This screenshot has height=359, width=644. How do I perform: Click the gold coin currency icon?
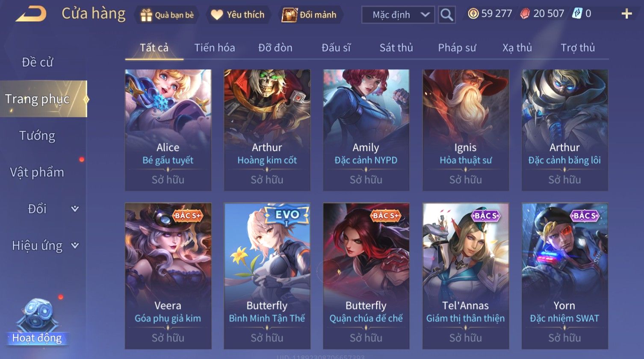pyautogui.click(x=473, y=14)
